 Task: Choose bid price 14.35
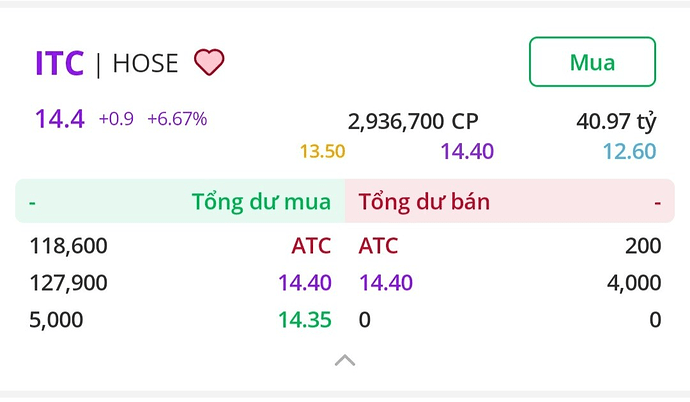305,320
